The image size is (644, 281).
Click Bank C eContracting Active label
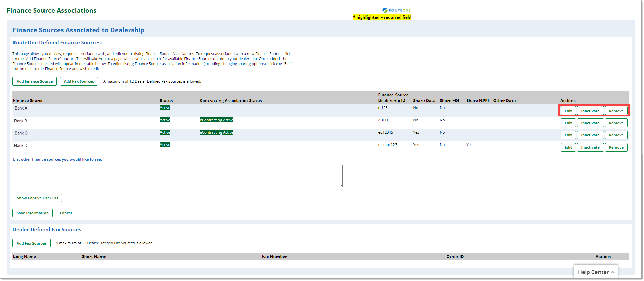216,132
